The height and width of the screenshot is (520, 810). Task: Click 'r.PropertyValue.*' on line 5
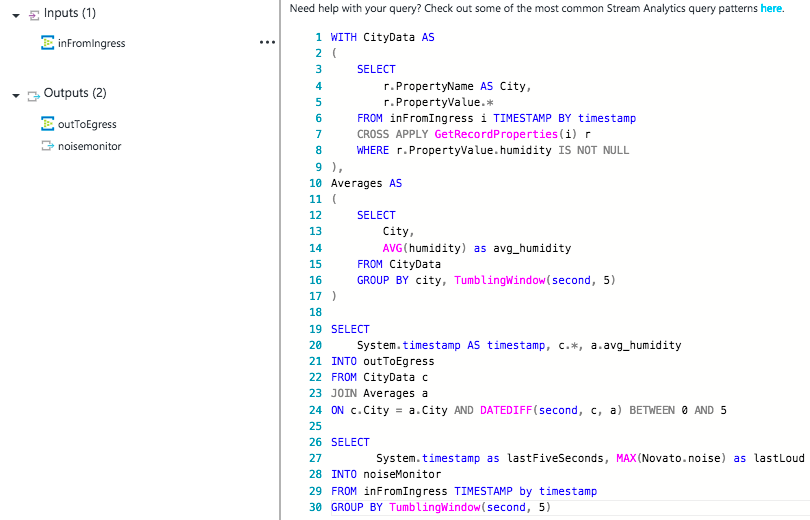(438, 102)
